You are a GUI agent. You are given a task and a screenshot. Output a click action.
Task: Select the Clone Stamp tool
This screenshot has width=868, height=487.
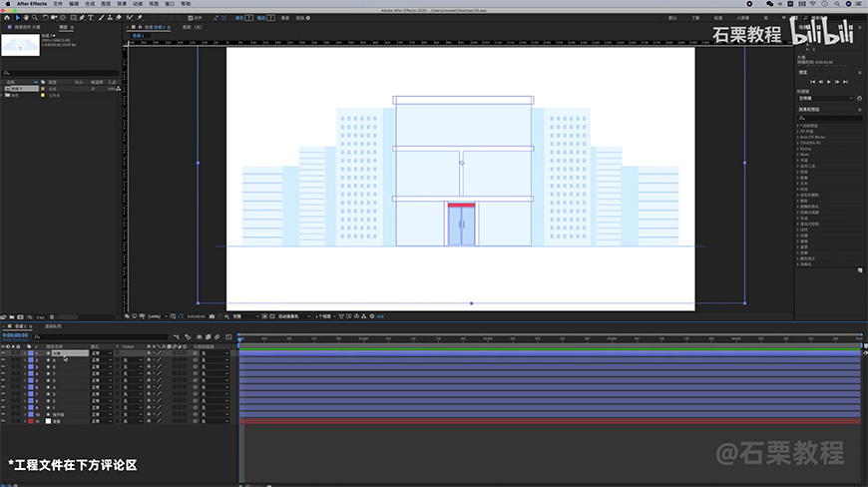[x=110, y=18]
